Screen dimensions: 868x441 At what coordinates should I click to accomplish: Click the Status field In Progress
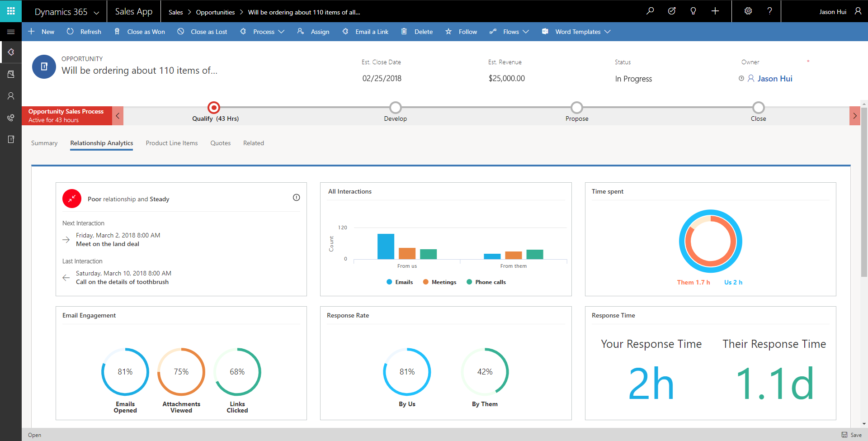(x=633, y=79)
